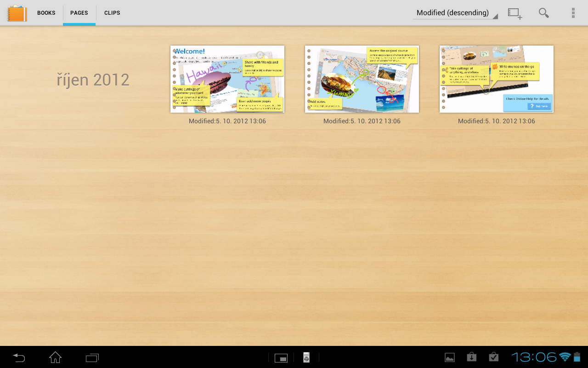Open the search function
Image resolution: width=588 pixels, height=368 pixels.
(543, 13)
